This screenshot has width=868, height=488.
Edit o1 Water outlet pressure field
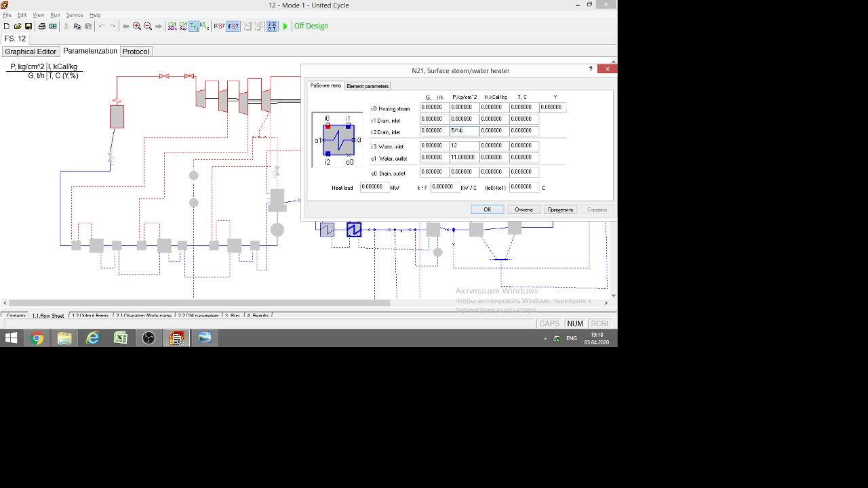tap(464, 157)
